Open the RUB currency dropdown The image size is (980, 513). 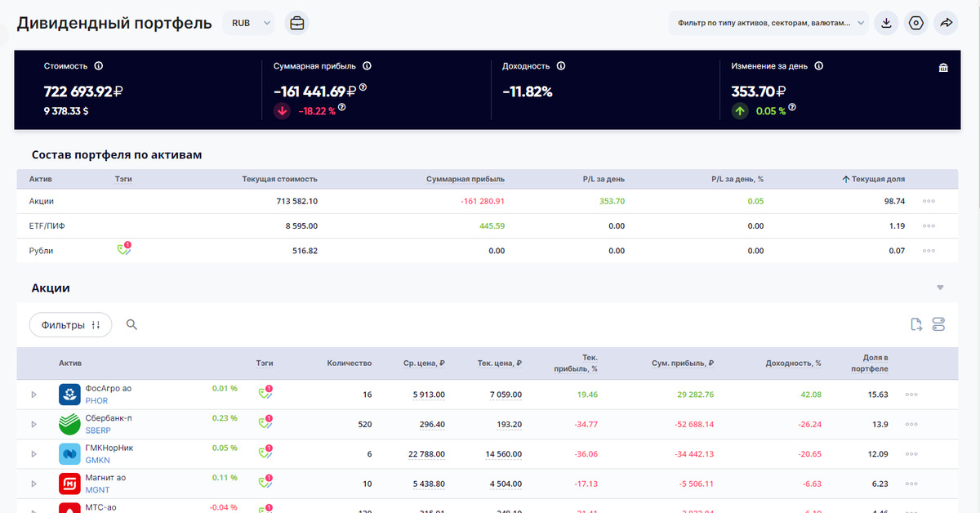251,24
